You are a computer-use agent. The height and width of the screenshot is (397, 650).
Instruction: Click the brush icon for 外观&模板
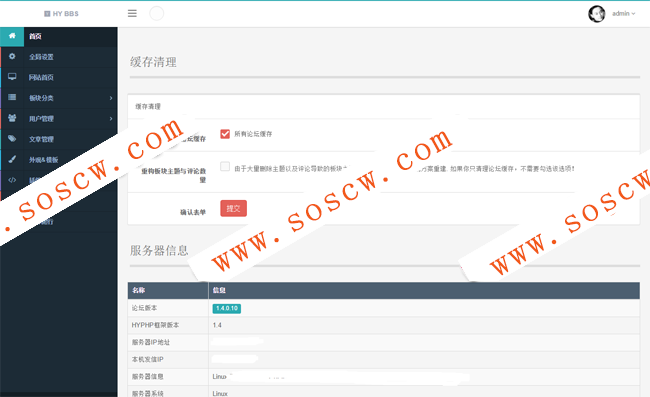click(12, 159)
